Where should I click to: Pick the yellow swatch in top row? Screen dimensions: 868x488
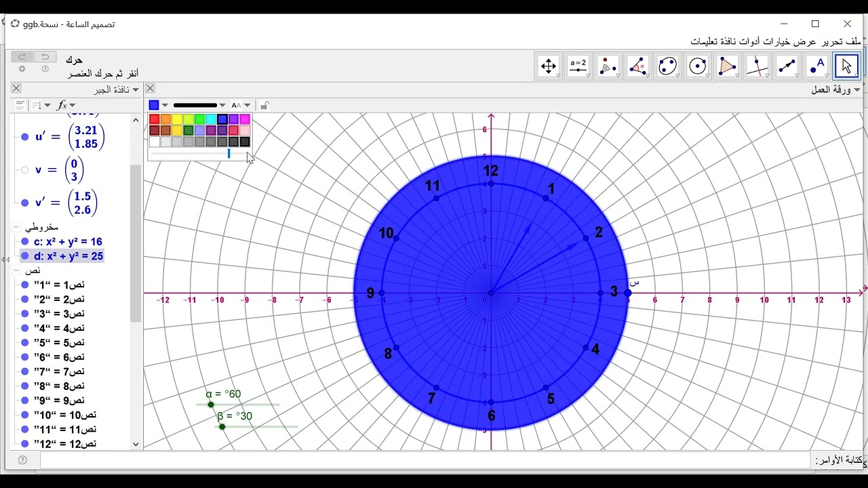click(x=177, y=119)
